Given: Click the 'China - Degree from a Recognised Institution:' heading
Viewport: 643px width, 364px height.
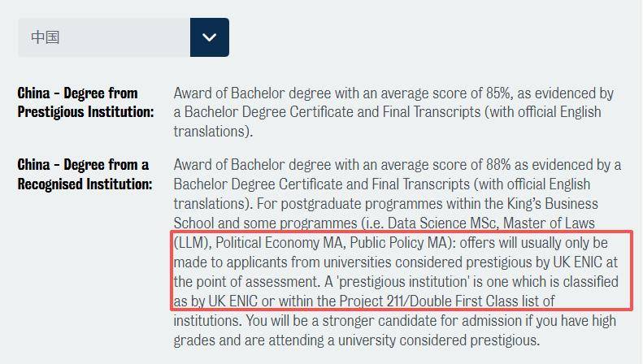Looking at the screenshot, I should click(x=85, y=174).
